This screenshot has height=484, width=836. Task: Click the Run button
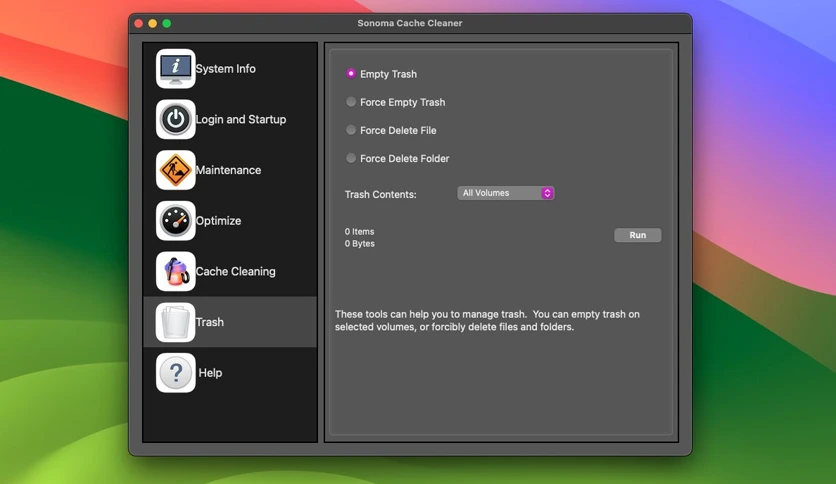[x=638, y=235]
